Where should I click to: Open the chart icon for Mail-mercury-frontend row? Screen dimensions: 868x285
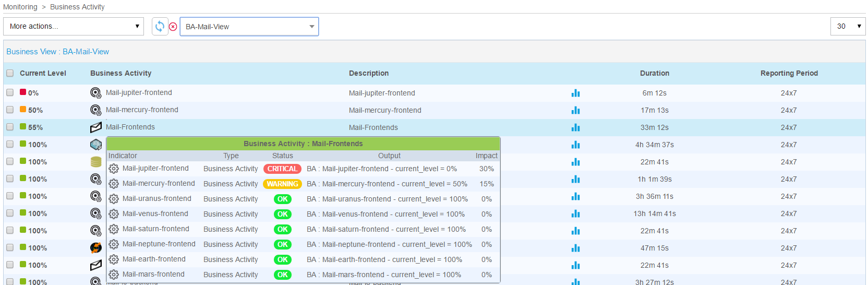click(x=575, y=110)
